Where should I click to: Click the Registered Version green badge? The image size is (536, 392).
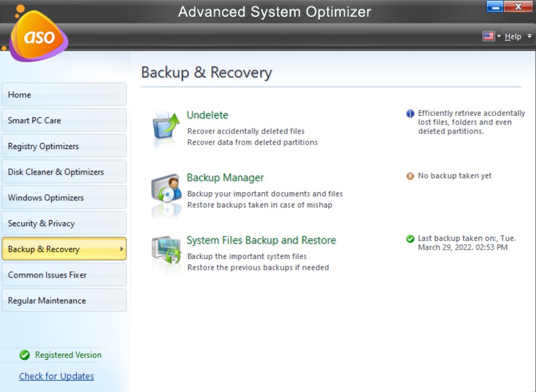coord(24,355)
